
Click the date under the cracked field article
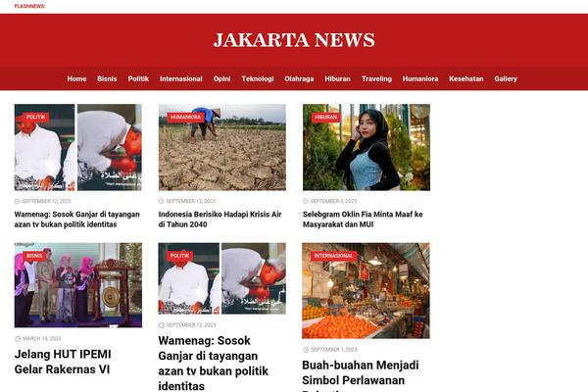190,202
